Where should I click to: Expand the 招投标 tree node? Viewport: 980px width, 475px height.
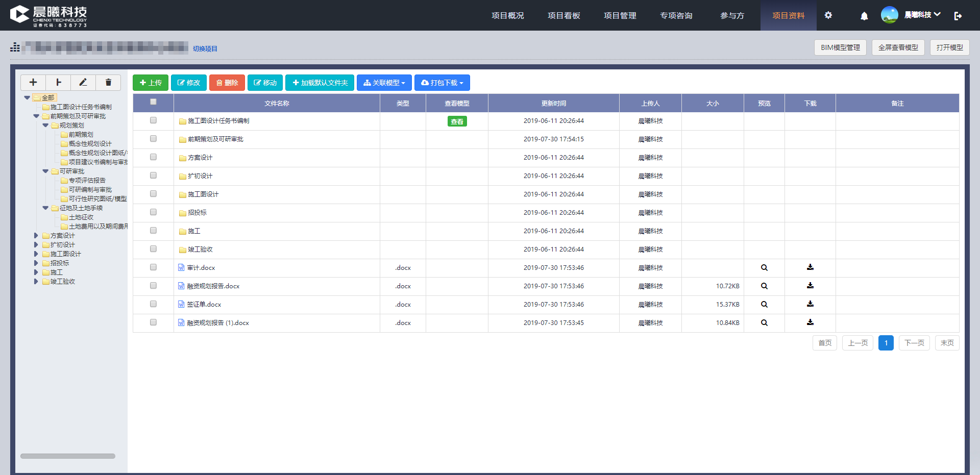36,263
